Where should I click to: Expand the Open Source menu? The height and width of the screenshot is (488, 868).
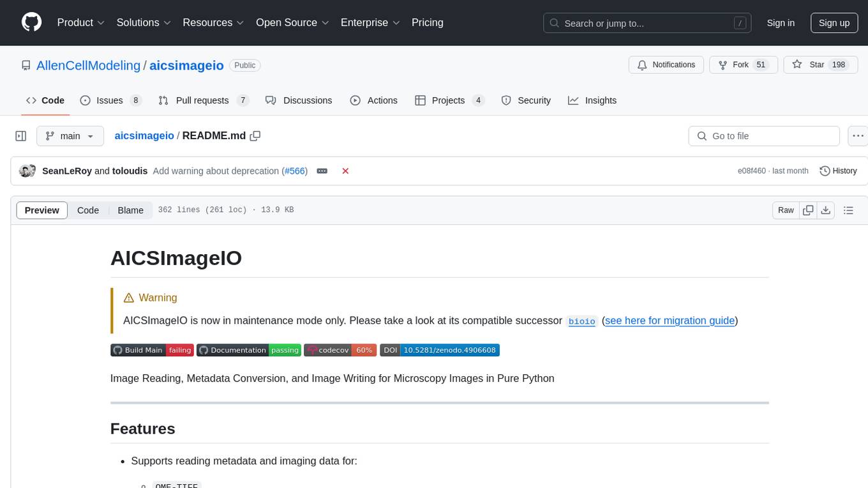tap(292, 22)
